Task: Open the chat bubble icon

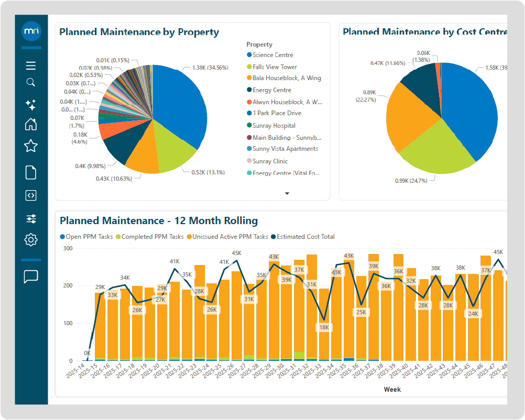Action: pyautogui.click(x=31, y=277)
